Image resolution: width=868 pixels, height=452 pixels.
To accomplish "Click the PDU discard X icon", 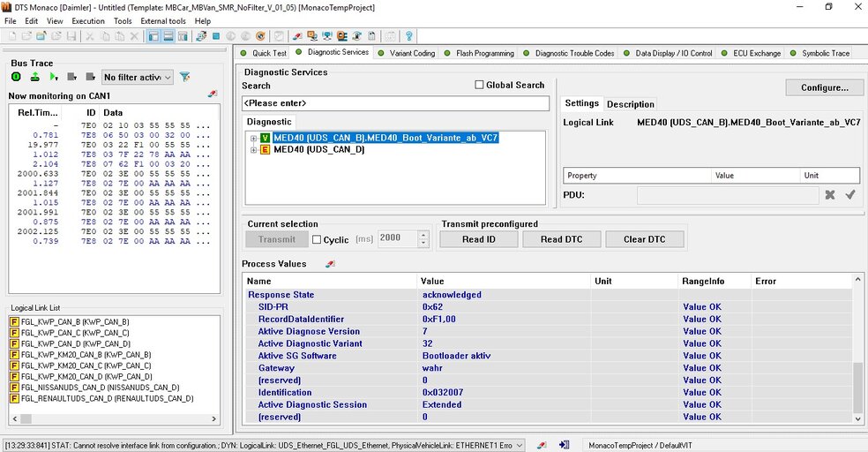I will click(830, 195).
